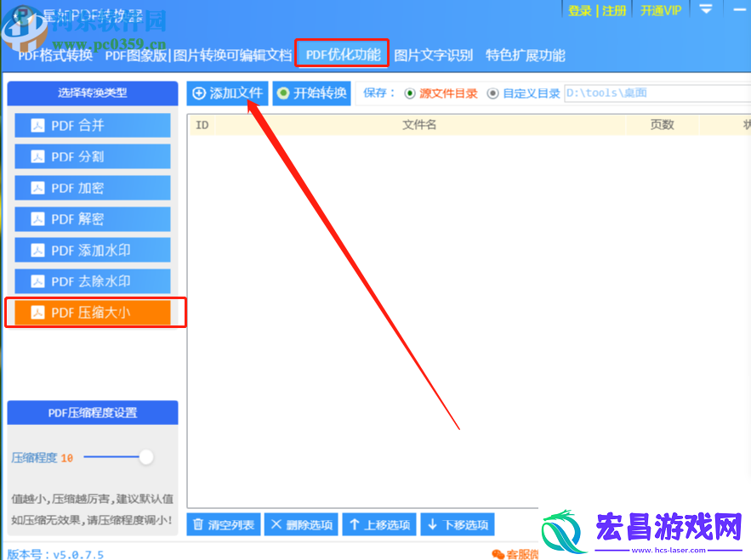
Task: Click the PDF压缩程度设置 panel header
Action: (x=93, y=413)
